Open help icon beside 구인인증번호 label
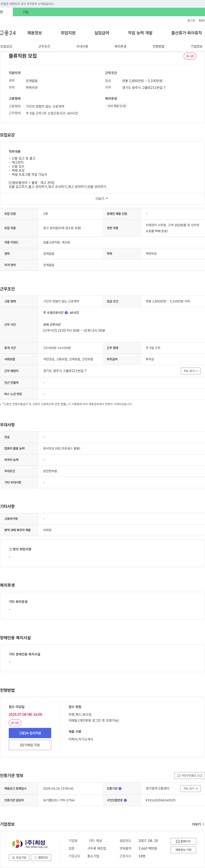 click(125, 800)
